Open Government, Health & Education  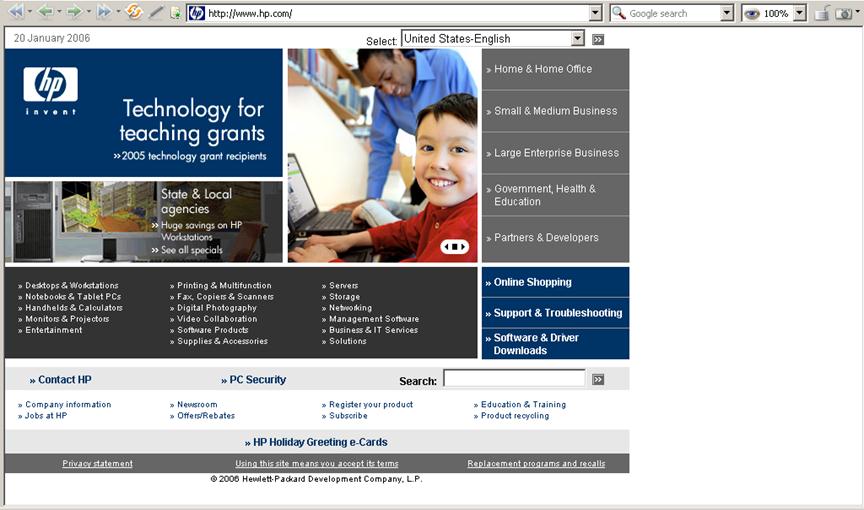[555, 195]
